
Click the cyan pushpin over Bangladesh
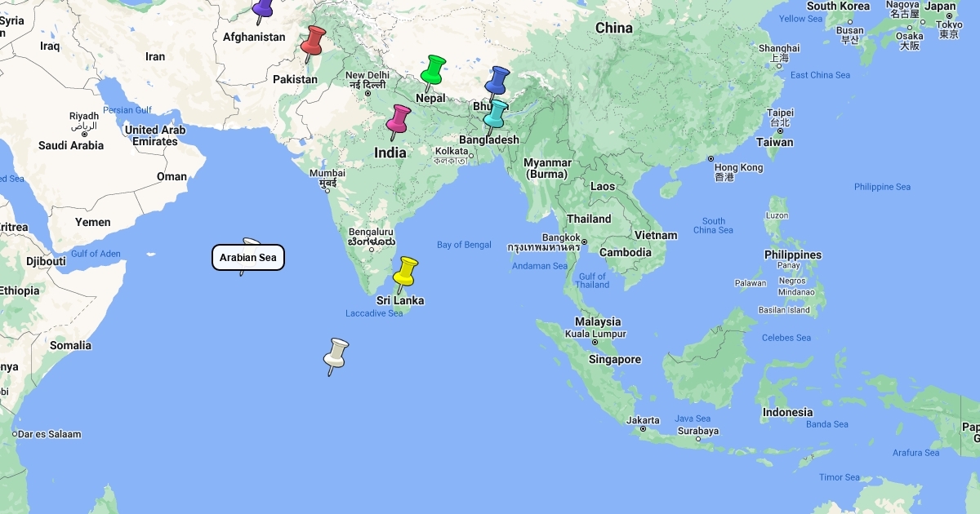[x=494, y=114]
